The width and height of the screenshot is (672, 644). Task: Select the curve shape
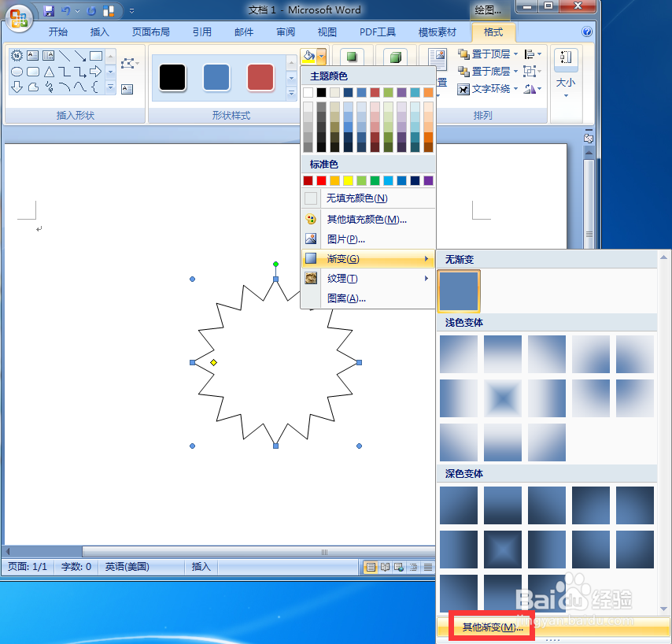80,87
